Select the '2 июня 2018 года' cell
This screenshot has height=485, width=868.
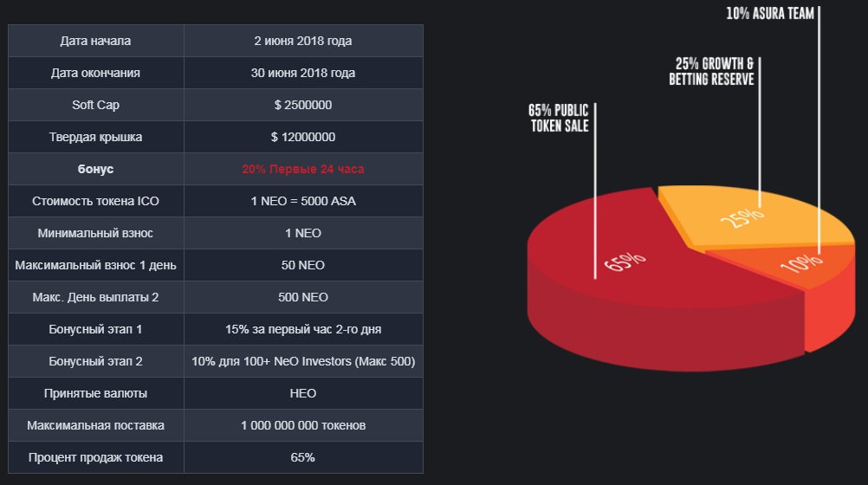tap(303, 41)
